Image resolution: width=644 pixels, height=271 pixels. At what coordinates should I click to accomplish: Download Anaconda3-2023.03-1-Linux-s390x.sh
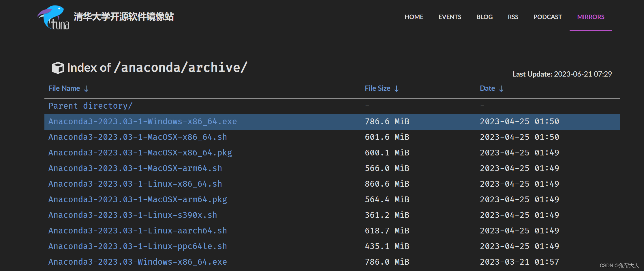pyautogui.click(x=133, y=215)
